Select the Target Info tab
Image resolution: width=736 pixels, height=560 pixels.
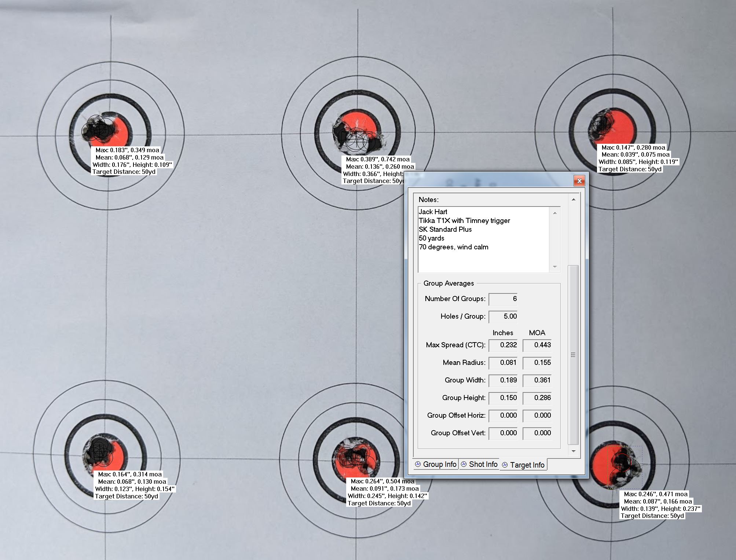[523, 465]
